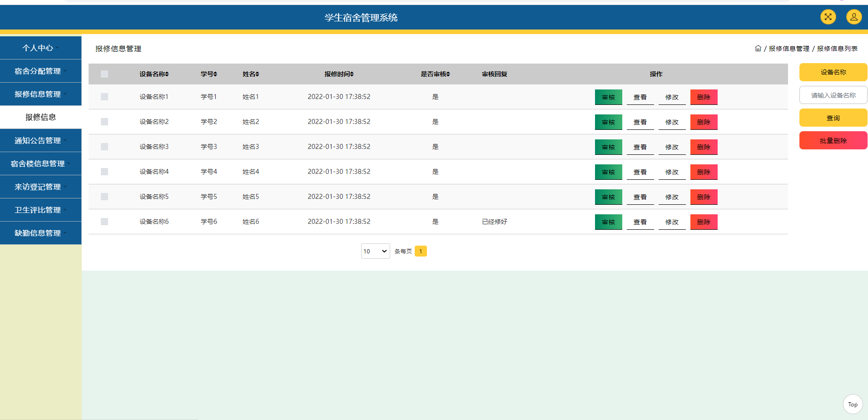Collapse the 报修信息管理 sidebar menu
The width and height of the screenshot is (868, 420).
pos(41,94)
